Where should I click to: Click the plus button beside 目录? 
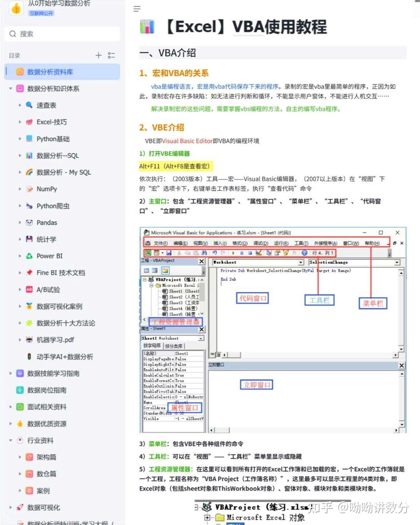98,55
